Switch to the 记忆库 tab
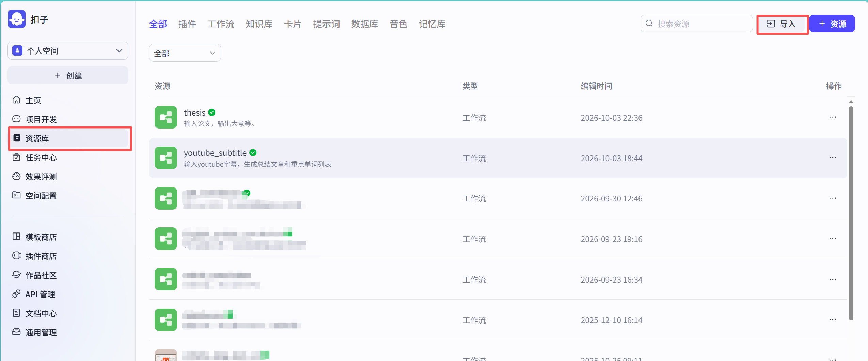The image size is (868, 361). [x=432, y=24]
